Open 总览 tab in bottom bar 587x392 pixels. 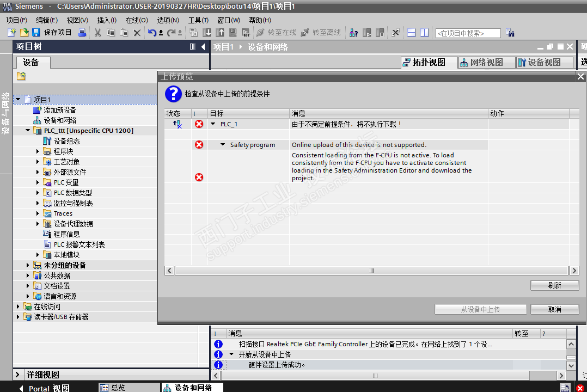pos(129,388)
